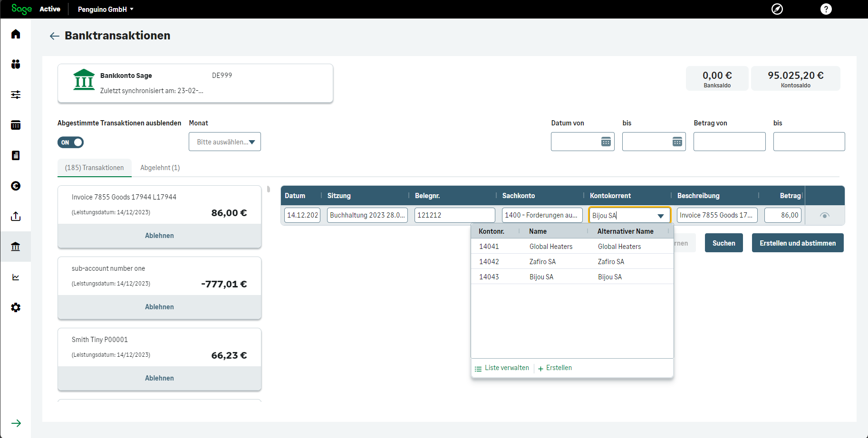Open the Penguino GmbH company switcher
Image resolution: width=868 pixels, height=438 pixels.
(106, 9)
